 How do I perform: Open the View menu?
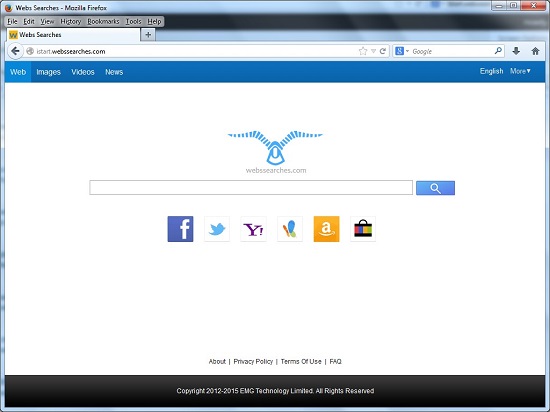(47, 22)
